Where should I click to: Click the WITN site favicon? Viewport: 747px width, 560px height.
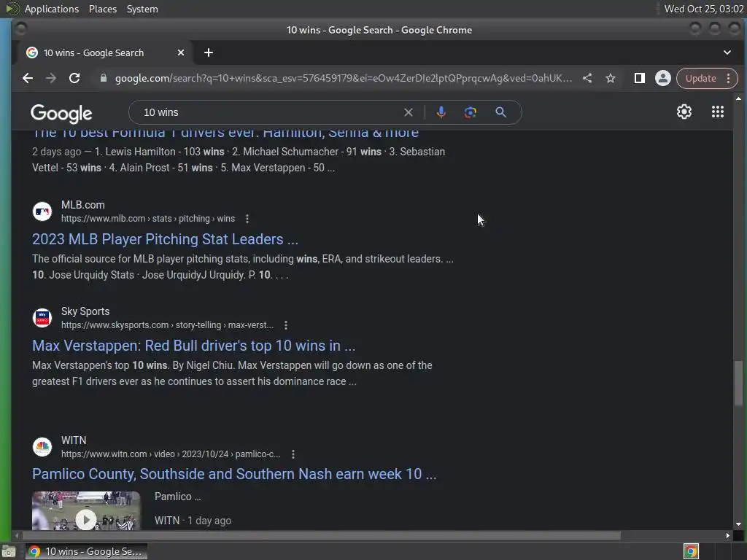click(42, 447)
